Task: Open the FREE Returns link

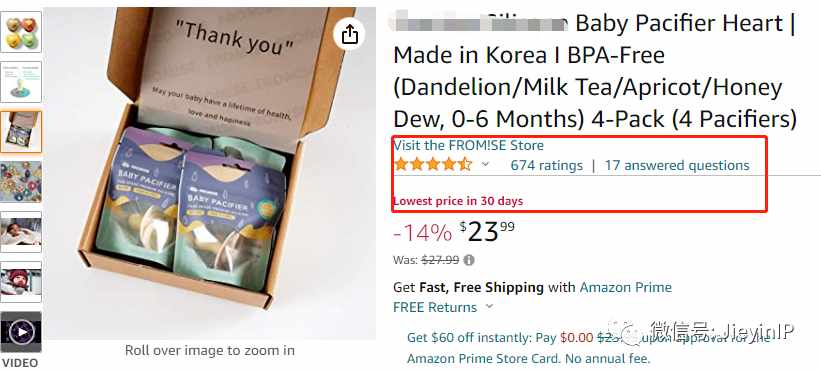Action: (x=435, y=307)
